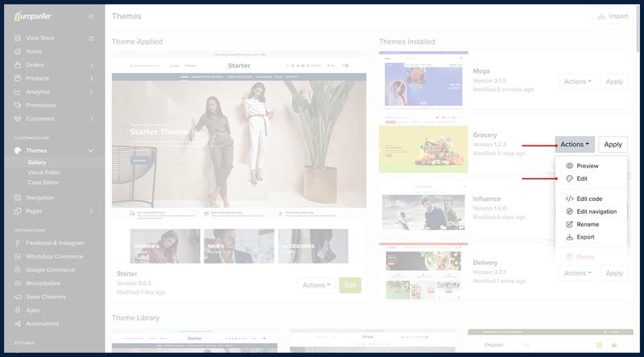Click the Jumpseller logo
Screen dimensions: 644x357
(x=32, y=16)
